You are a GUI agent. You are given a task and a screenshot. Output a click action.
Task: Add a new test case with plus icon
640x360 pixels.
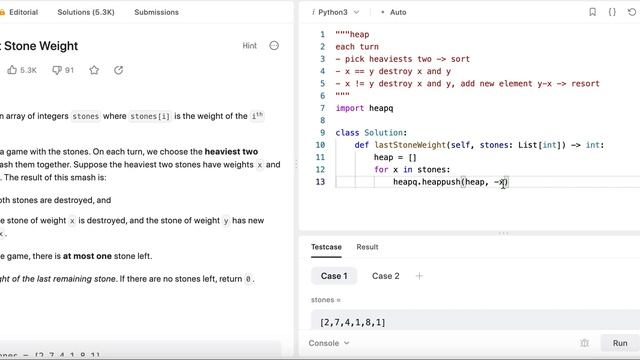(419, 276)
